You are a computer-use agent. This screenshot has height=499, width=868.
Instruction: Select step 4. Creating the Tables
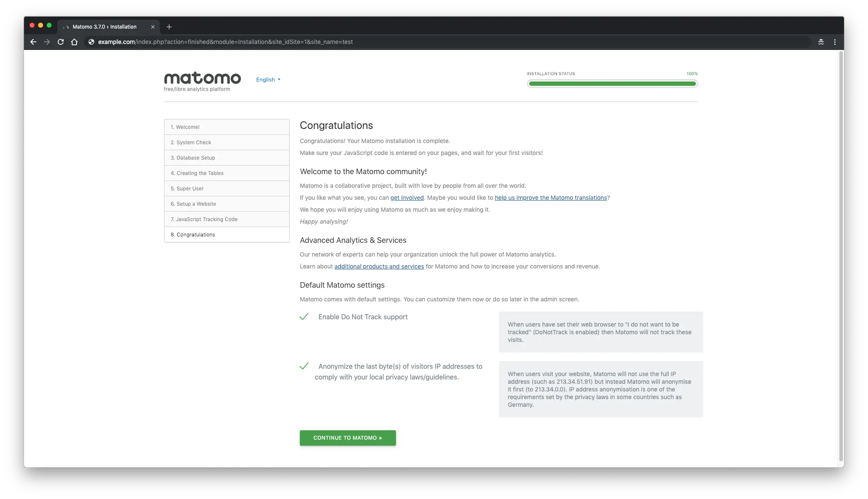(226, 173)
